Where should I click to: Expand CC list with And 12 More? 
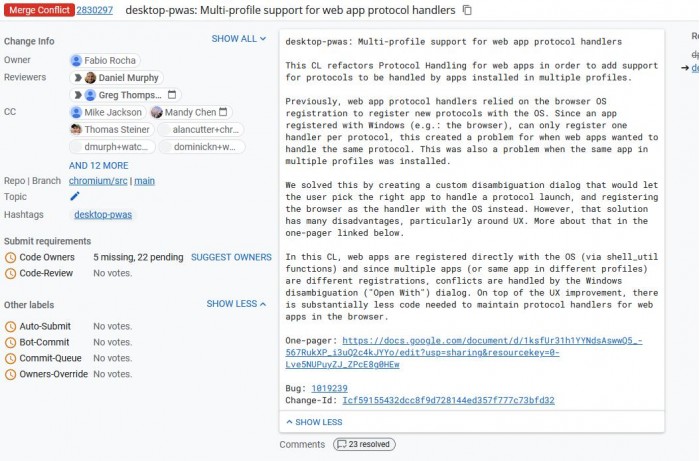(98, 165)
